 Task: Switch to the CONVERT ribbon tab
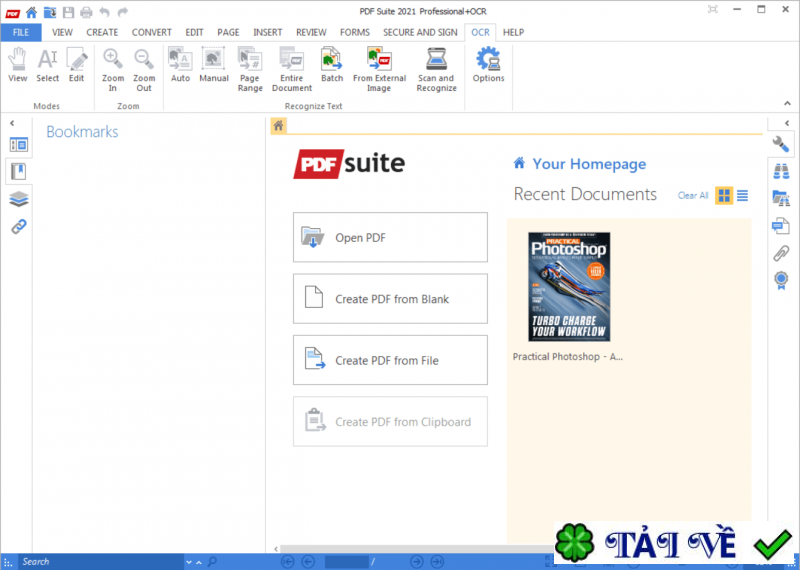[x=152, y=32]
